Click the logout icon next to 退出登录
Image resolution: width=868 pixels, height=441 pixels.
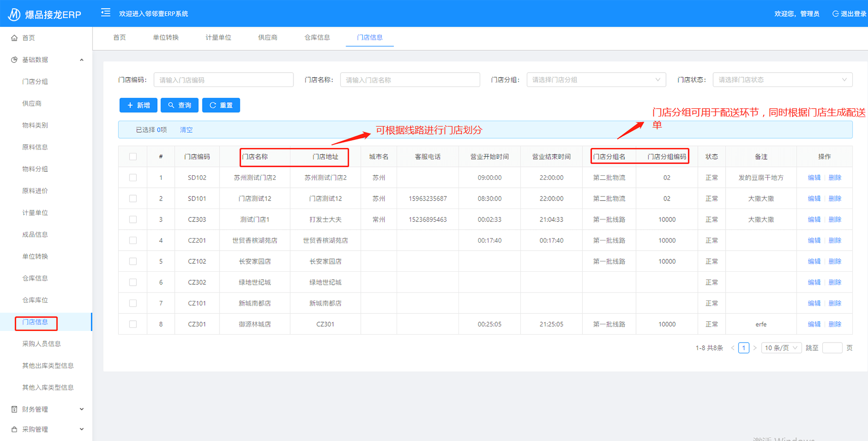(x=835, y=14)
